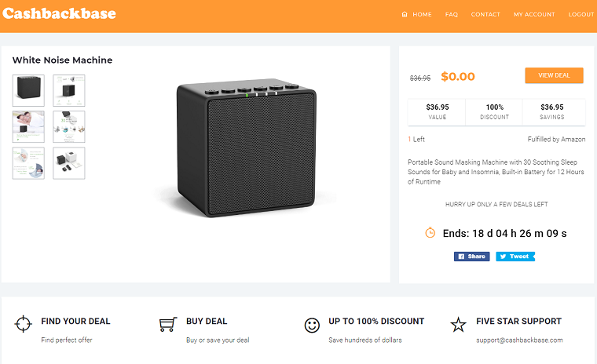597x364 pixels.
Task: Click the smiley face discount icon
Action: click(312, 326)
